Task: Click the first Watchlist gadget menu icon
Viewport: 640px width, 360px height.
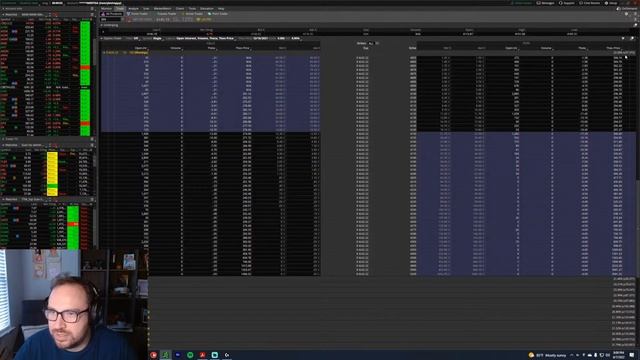Action: tap(92, 14)
